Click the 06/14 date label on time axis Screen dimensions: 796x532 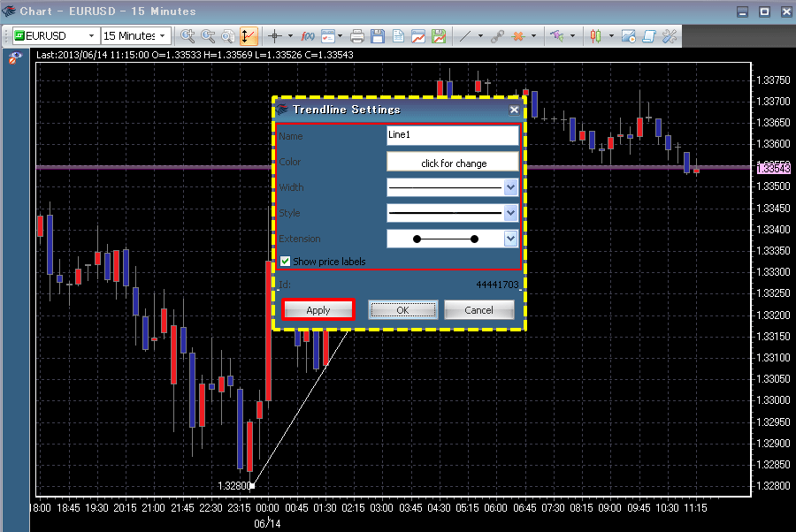point(267,523)
